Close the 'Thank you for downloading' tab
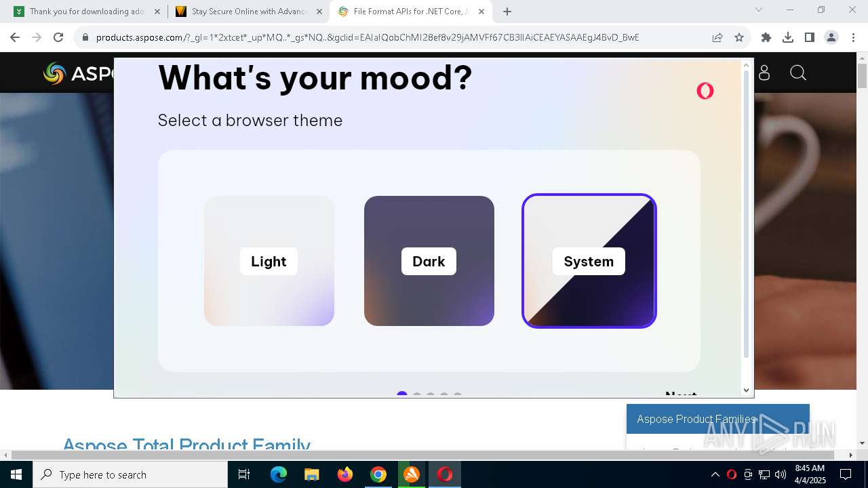The width and height of the screenshot is (868, 488). (157, 12)
